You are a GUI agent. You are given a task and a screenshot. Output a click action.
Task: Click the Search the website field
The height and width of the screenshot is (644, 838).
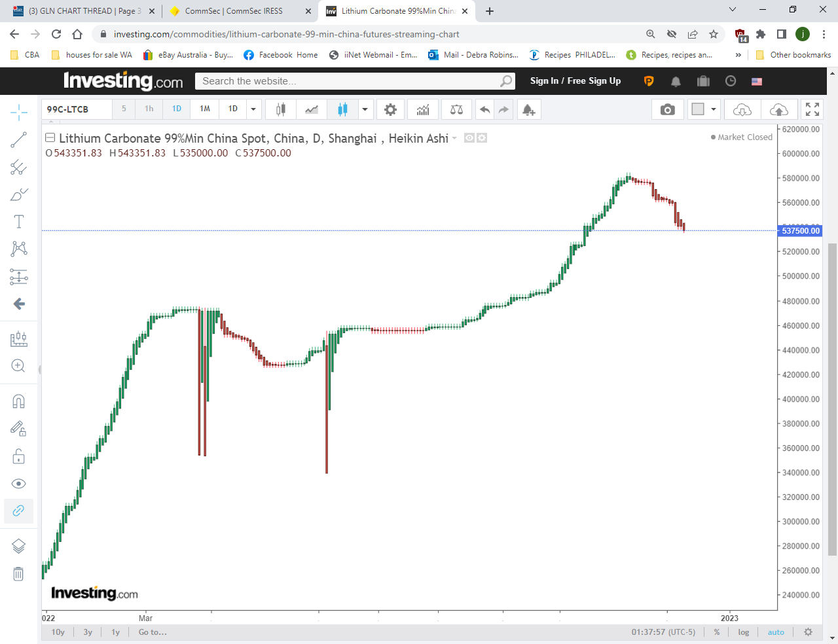point(347,81)
